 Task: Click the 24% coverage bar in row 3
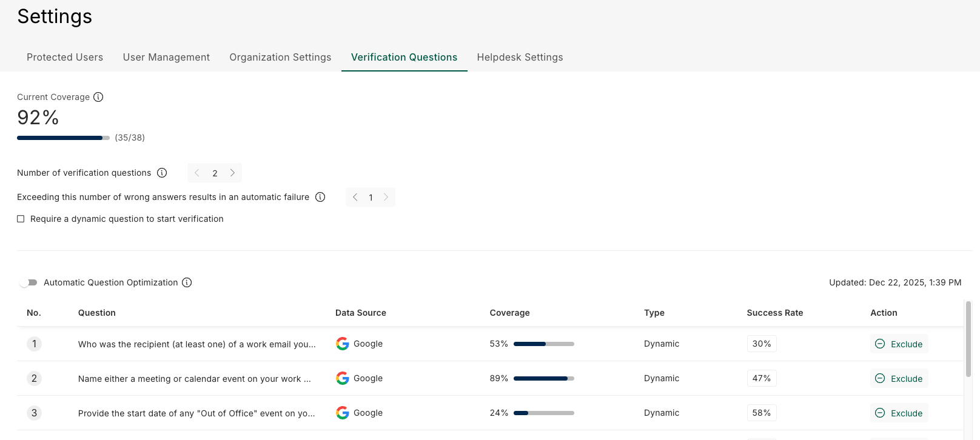pyautogui.click(x=544, y=413)
